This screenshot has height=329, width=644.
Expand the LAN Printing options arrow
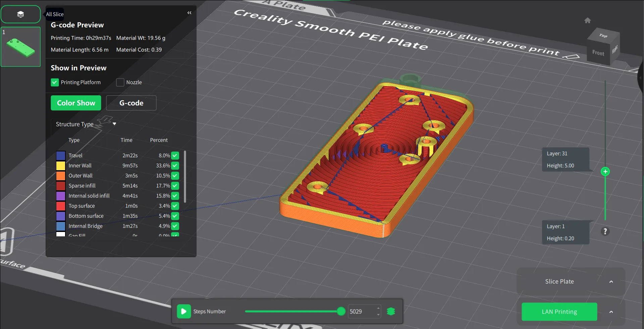pyautogui.click(x=611, y=312)
